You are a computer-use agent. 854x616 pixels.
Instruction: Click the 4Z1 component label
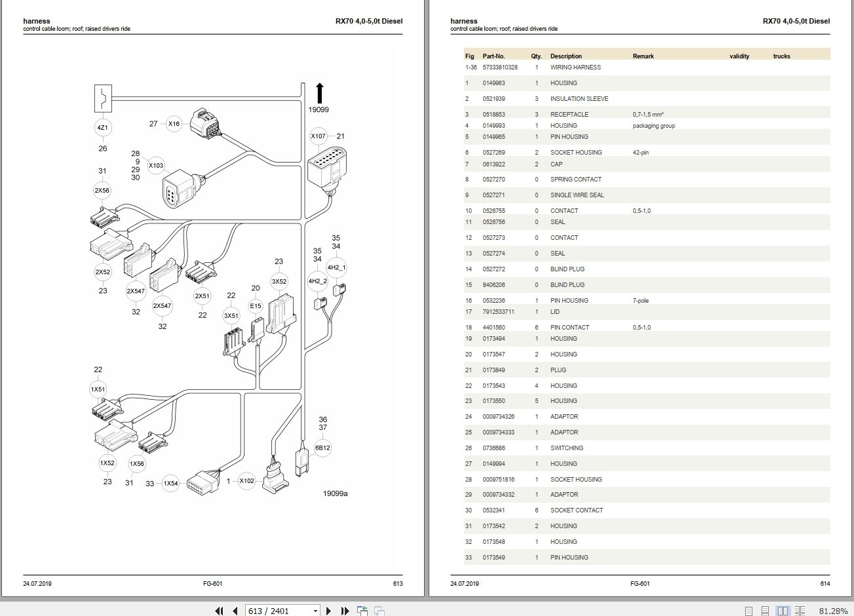(103, 128)
